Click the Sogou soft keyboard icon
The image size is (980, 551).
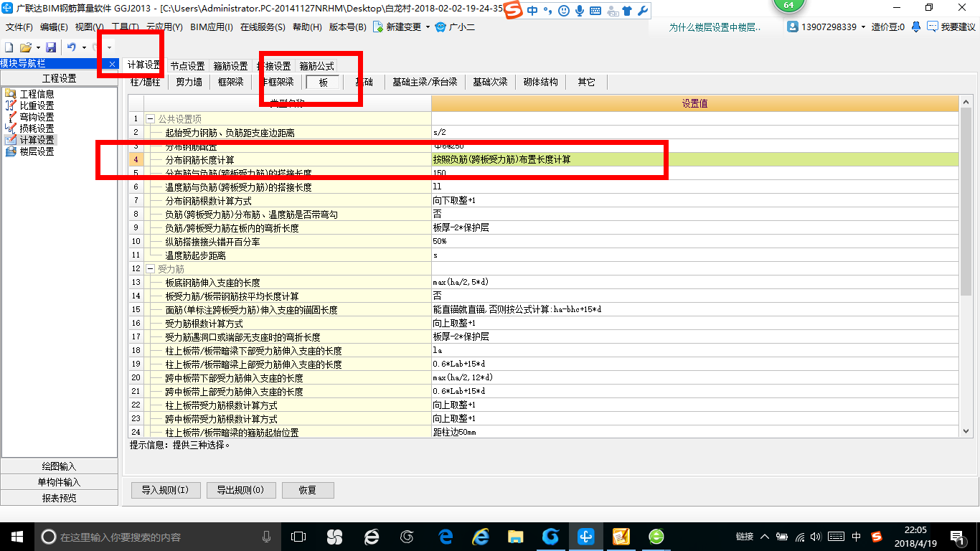tap(596, 11)
